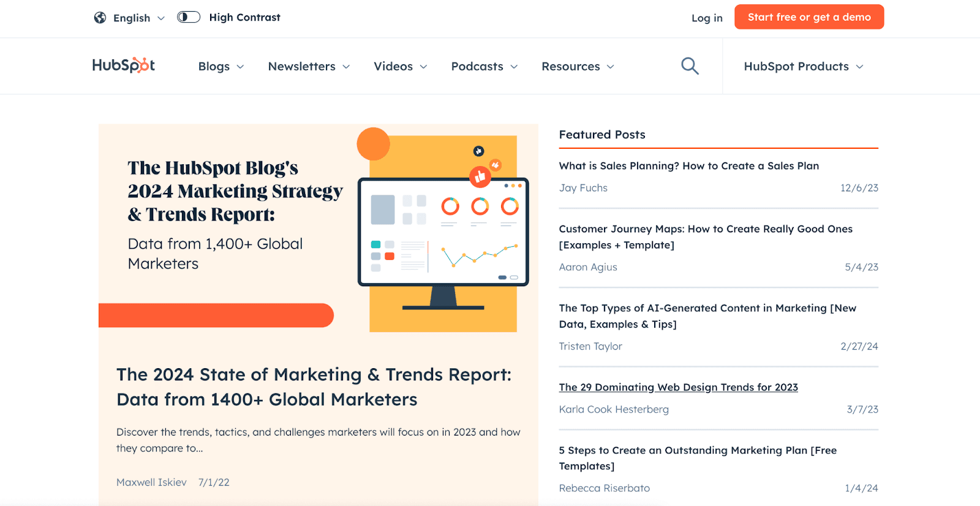Open the 2024 Marketing Strategy report banner image
The height and width of the screenshot is (506, 980).
318,228
